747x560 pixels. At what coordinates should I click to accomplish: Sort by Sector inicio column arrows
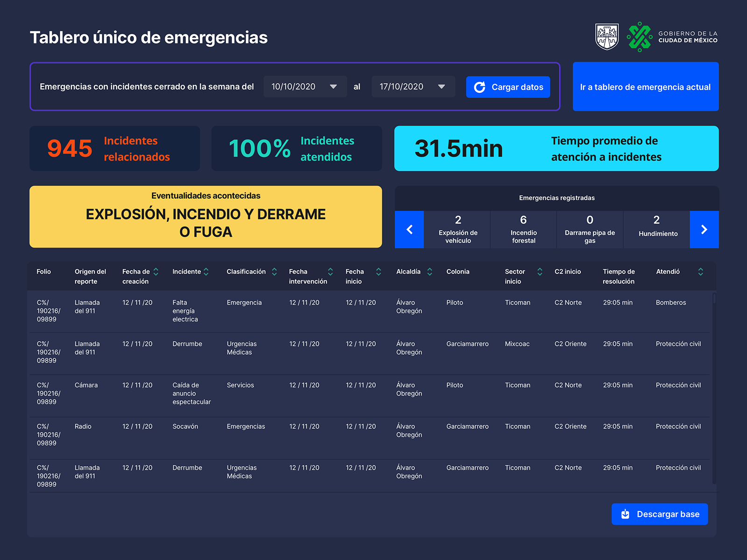coord(540,272)
